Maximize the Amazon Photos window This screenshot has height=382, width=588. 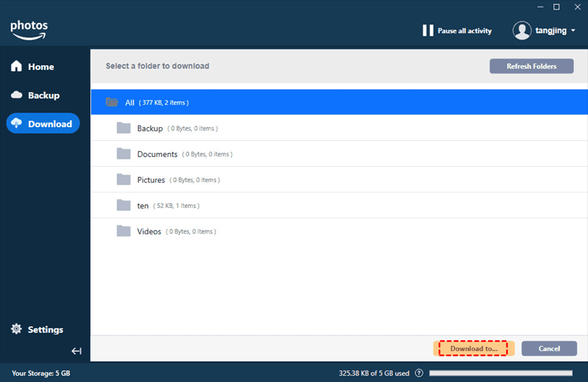click(x=556, y=7)
